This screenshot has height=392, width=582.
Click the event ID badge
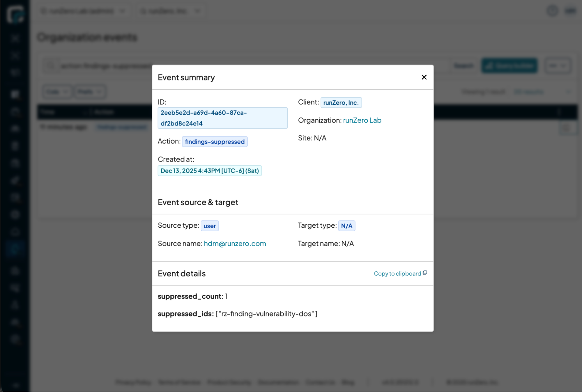click(x=222, y=118)
